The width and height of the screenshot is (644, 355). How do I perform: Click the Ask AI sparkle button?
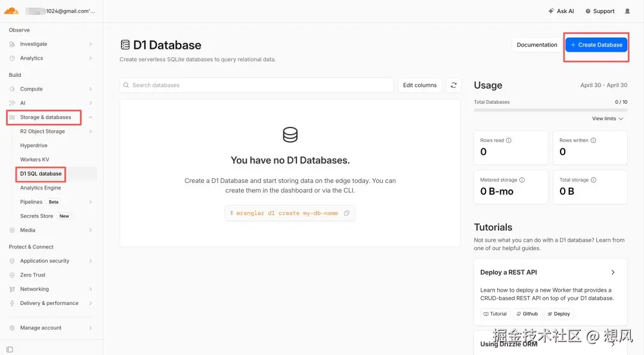(x=561, y=11)
